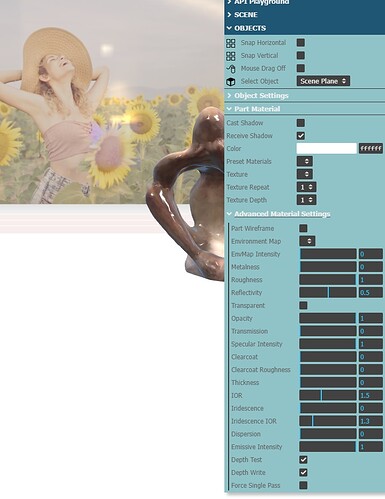The width and height of the screenshot is (385, 499).
Task: Open the Scene Plane object dropdown
Action: (x=323, y=81)
